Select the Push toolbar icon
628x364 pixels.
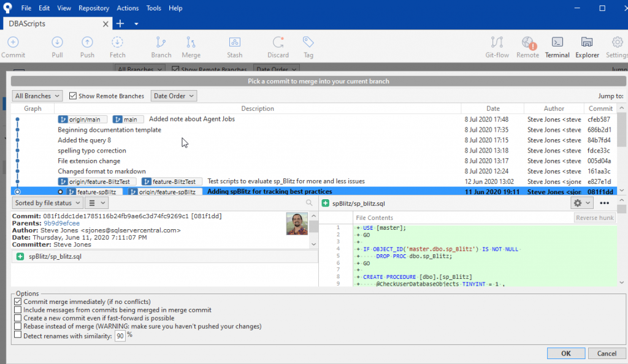click(x=87, y=43)
